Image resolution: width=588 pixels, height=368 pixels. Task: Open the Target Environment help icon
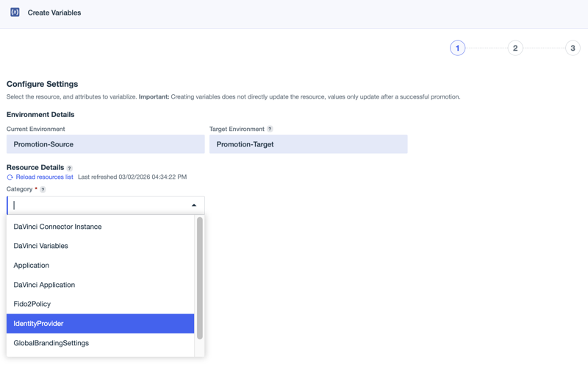click(x=270, y=130)
